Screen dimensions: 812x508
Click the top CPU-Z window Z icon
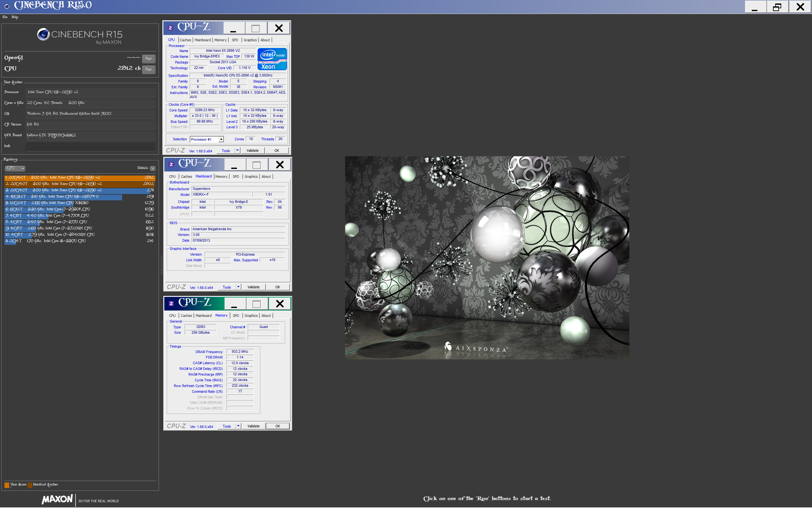[170, 28]
